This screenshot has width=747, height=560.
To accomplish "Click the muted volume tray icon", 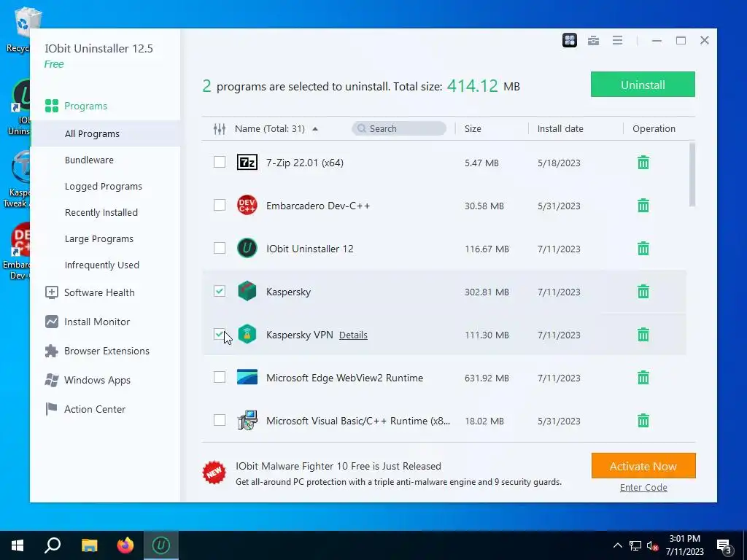I will click(653, 545).
